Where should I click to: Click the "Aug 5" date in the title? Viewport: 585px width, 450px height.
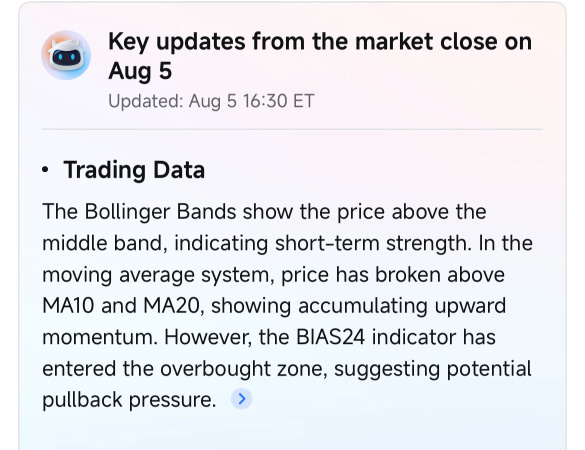click(140, 71)
